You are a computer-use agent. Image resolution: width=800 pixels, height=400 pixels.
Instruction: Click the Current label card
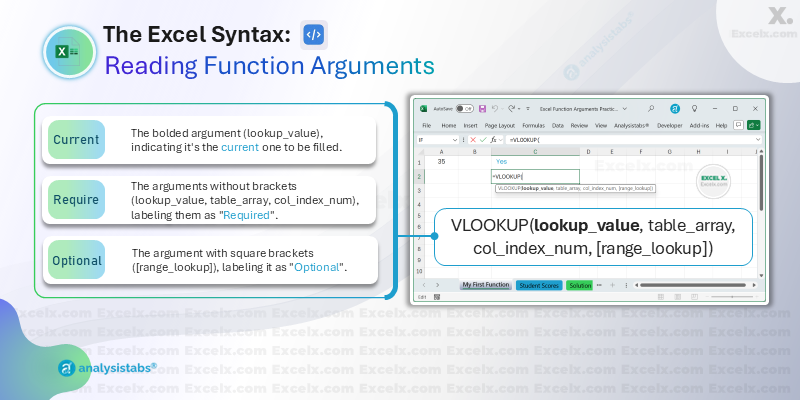77,140
